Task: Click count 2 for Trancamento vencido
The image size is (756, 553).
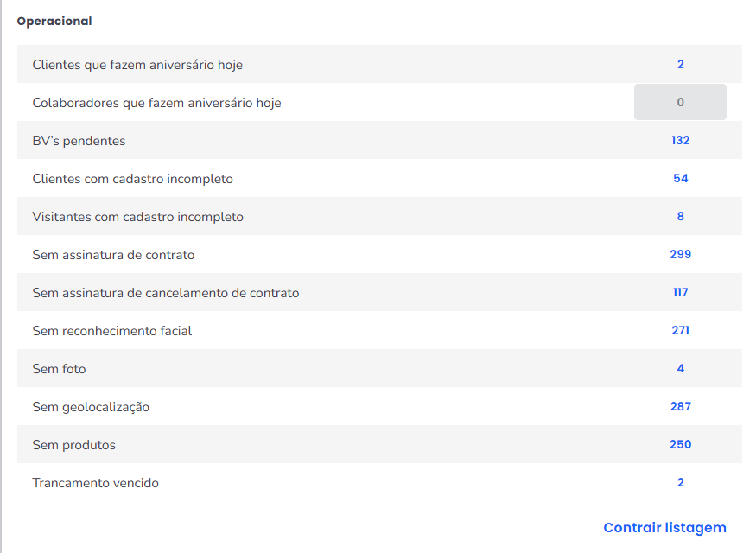Action: tap(681, 483)
